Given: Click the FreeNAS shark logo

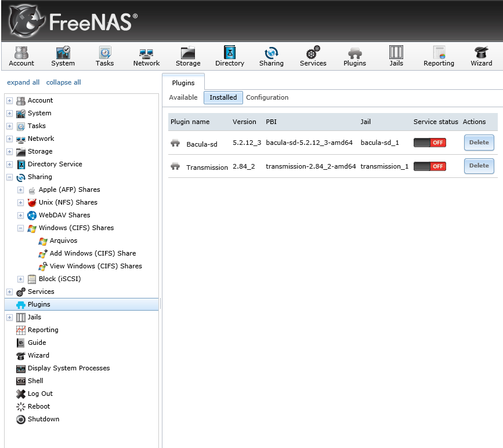Looking at the screenshot, I should [26, 21].
